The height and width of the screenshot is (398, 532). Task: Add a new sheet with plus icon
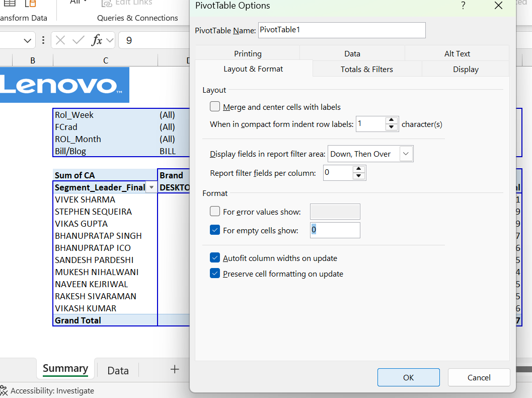175,369
